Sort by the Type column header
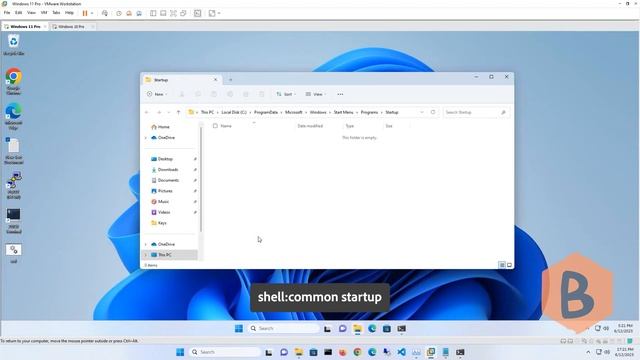The width and height of the screenshot is (640, 360). pyautogui.click(x=350, y=126)
